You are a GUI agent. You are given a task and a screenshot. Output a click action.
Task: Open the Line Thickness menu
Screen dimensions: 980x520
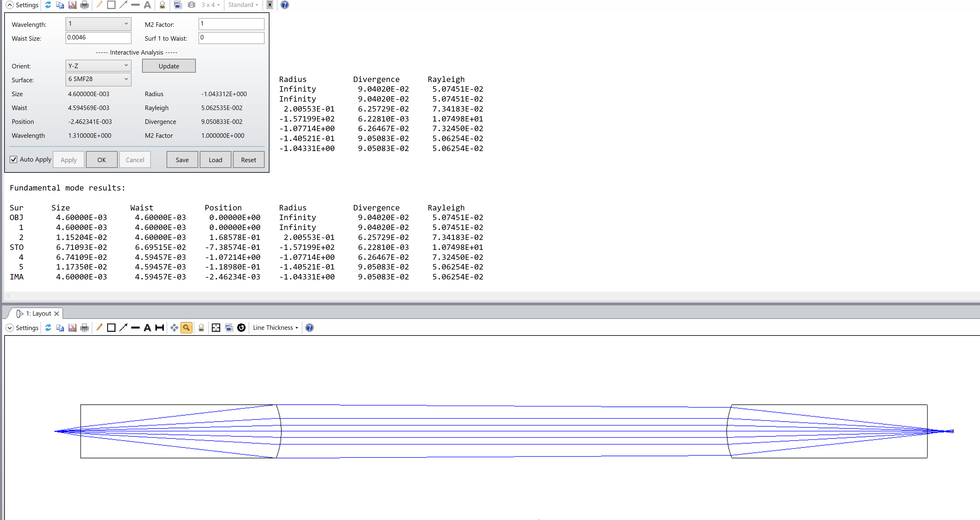tap(275, 328)
